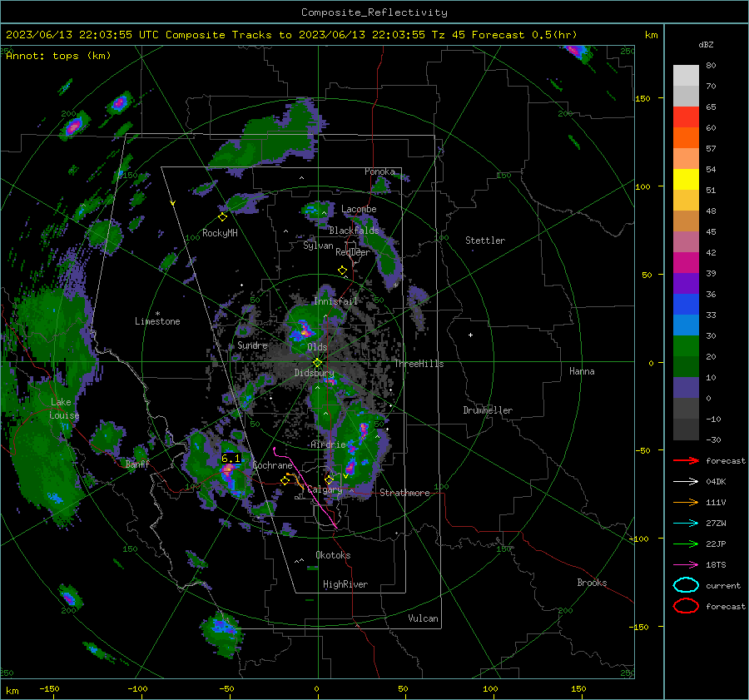Click the indigo 0-10 dBZ swatch
The image size is (749, 700).
(686, 388)
